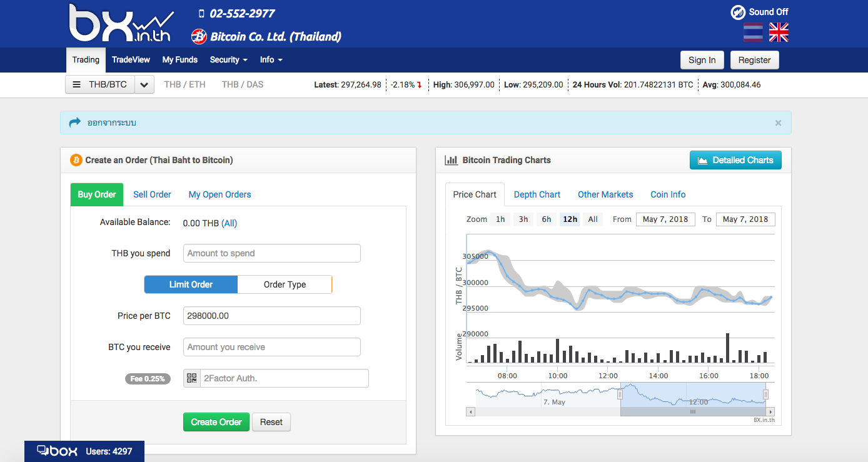This screenshot has height=462, width=868.
Task: Click the Bitcoin Co. Ltd. coin logo
Action: [199, 36]
